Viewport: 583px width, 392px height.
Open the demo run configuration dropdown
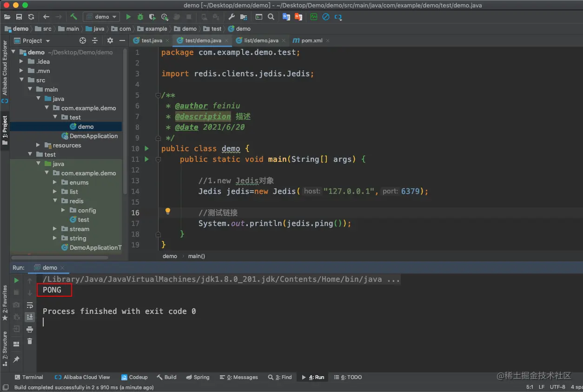(x=102, y=17)
